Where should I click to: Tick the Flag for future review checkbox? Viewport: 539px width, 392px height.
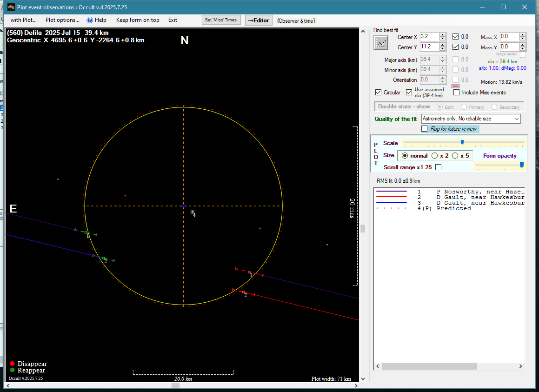coord(425,129)
